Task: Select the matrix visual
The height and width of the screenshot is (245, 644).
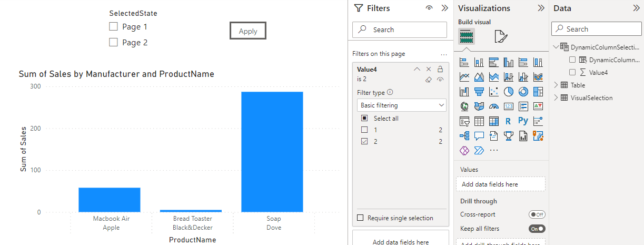Action: [494, 121]
